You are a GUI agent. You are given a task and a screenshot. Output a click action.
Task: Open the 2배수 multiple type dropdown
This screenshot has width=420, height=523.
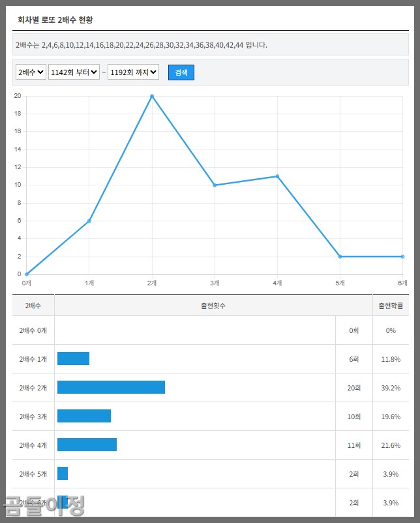click(31, 72)
